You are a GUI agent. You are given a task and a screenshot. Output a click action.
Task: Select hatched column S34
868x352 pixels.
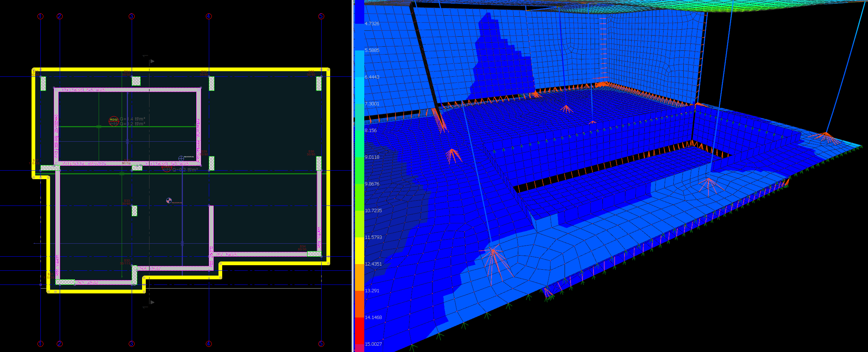[314, 254]
